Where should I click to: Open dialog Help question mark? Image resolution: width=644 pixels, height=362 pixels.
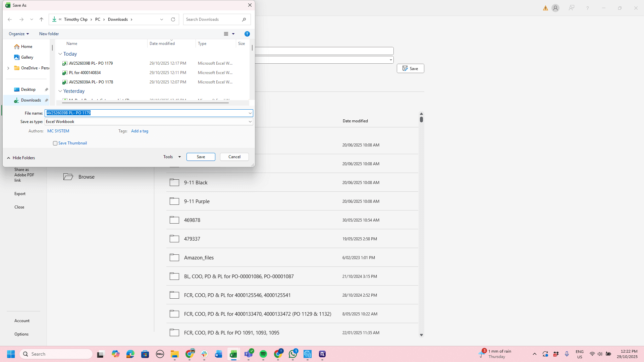[x=247, y=34]
